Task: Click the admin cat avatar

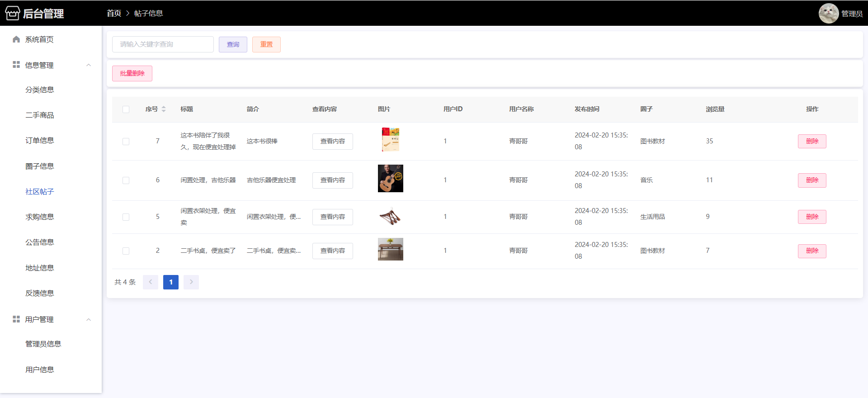Action: (828, 13)
